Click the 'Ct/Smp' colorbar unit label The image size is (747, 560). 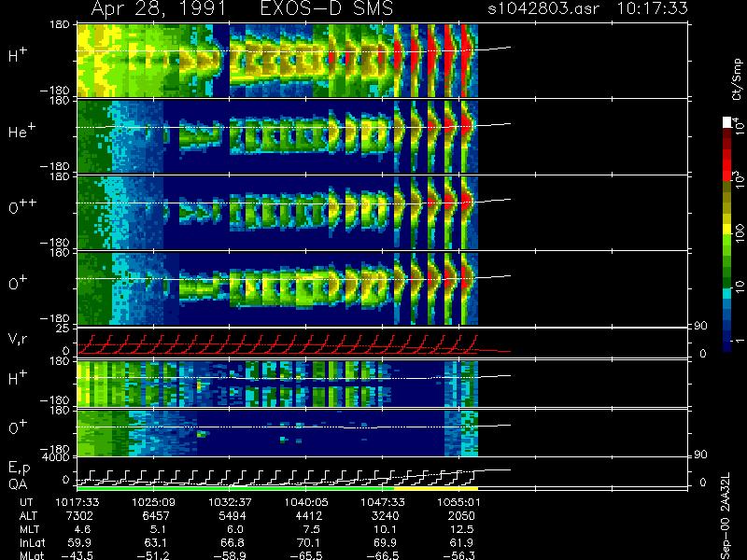(x=737, y=79)
